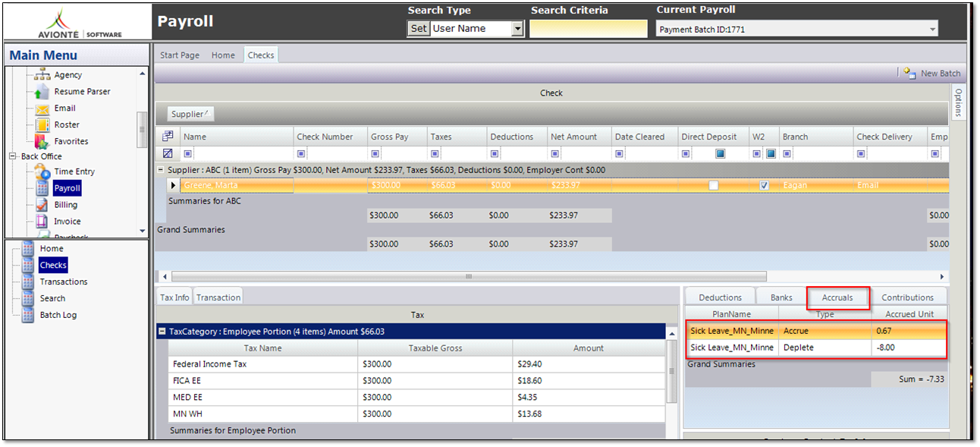Image resolution: width=980 pixels, height=447 pixels.
Task: Click the Check Delivery column filter icon
Action: tap(860, 153)
